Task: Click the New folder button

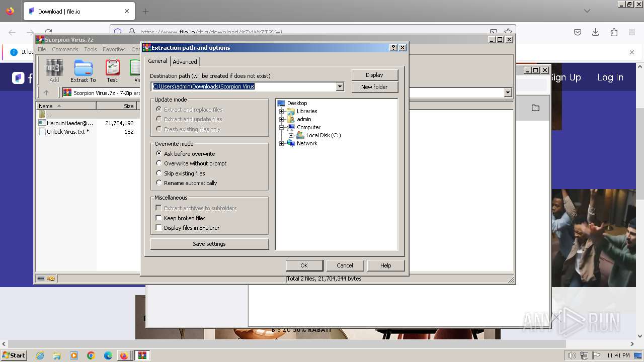Action: (374, 87)
